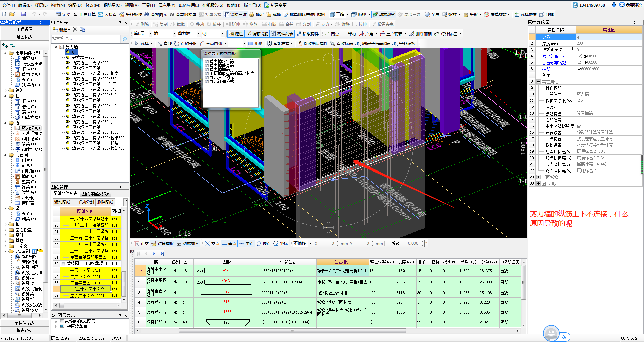The width and height of the screenshot is (644, 342).
Task: Uncheck 显示详细公式 checkbox
Action: click(207, 81)
